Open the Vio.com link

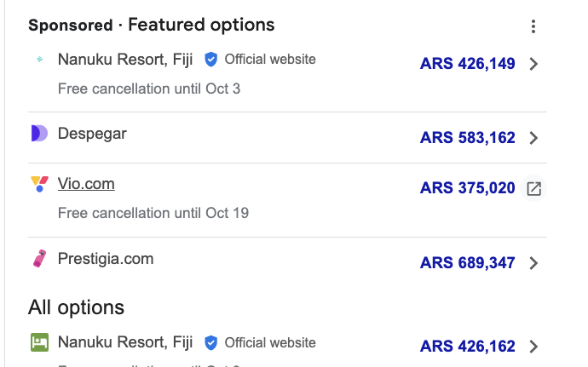[x=86, y=184]
